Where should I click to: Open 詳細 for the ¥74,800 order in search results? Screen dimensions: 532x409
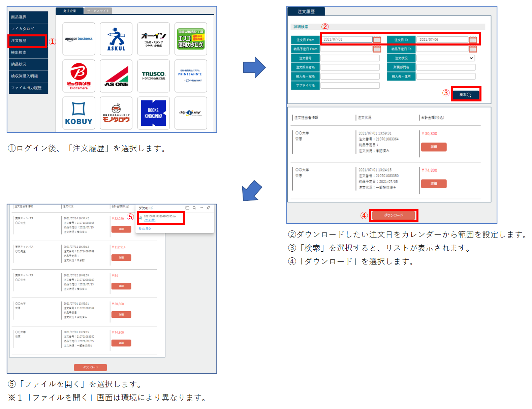click(x=434, y=184)
